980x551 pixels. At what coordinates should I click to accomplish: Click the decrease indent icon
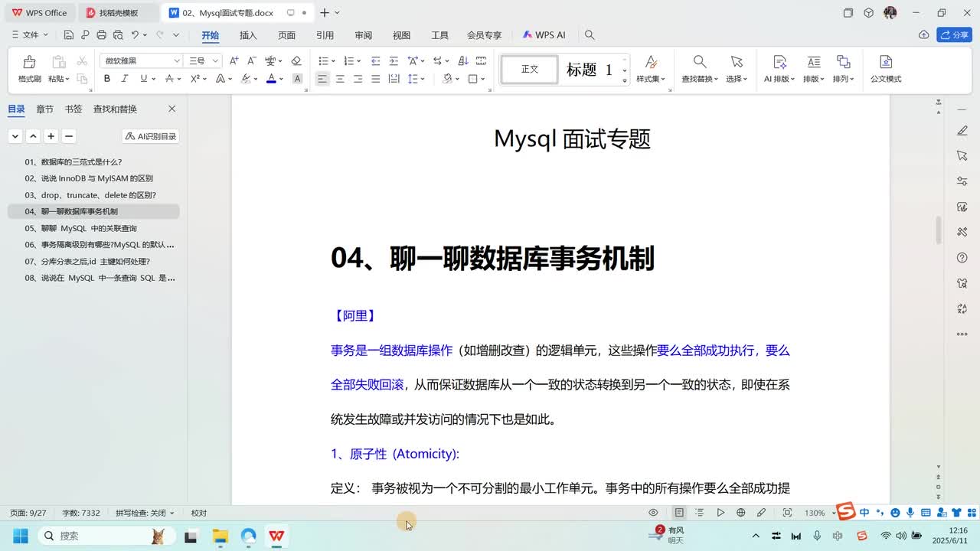tap(375, 60)
